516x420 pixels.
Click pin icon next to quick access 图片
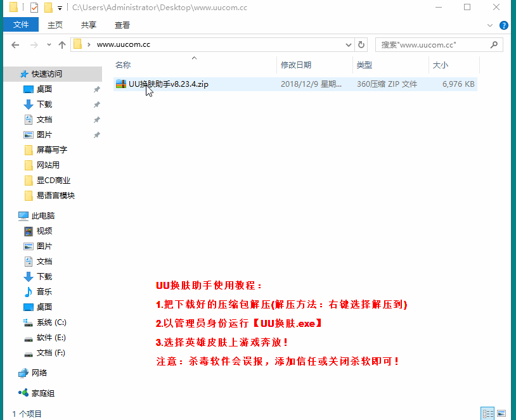click(97, 135)
